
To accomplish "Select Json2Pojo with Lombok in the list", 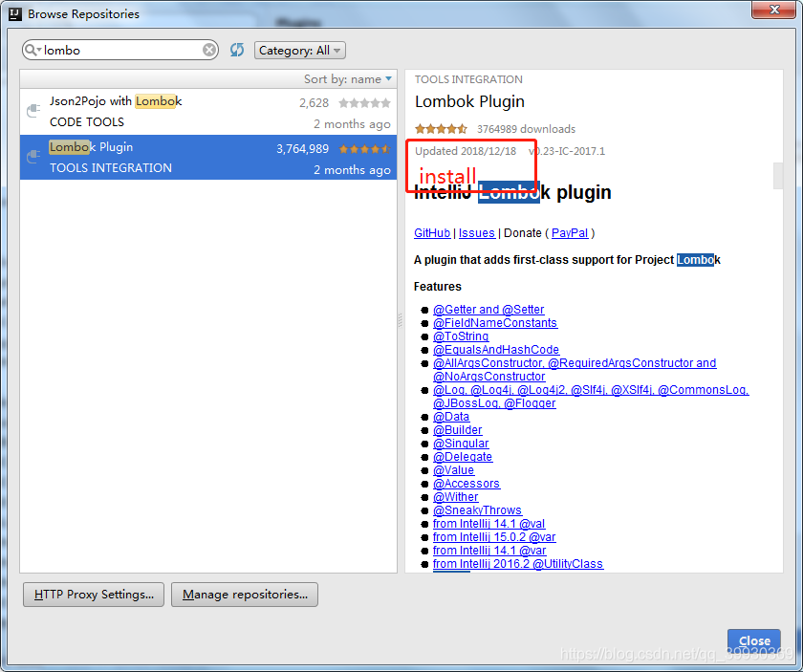I will click(208, 112).
